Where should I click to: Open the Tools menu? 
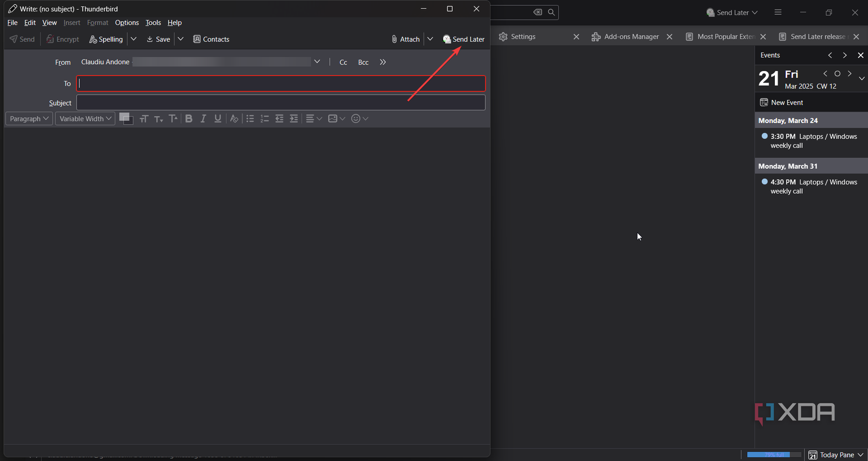coord(153,23)
